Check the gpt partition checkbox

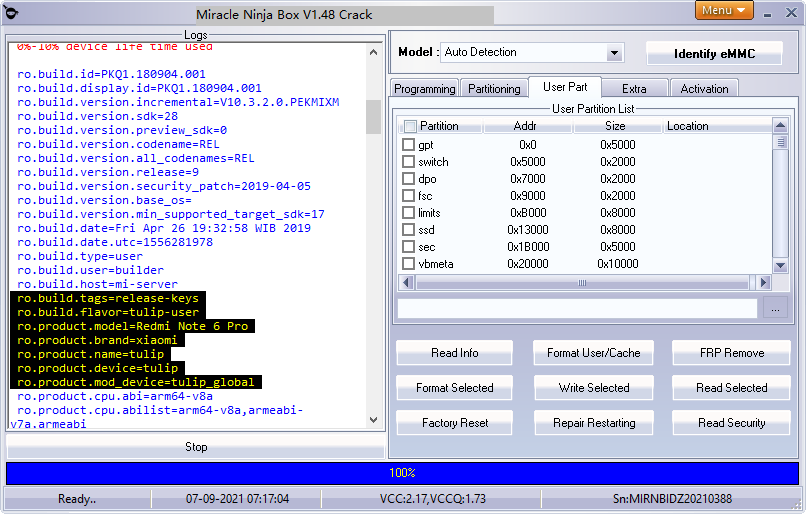tap(408, 144)
